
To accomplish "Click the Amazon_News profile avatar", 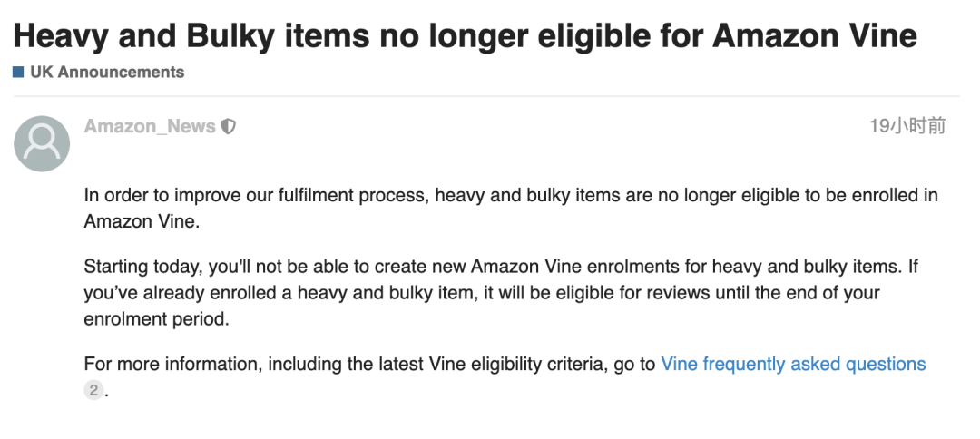I will pyautogui.click(x=42, y=143).
